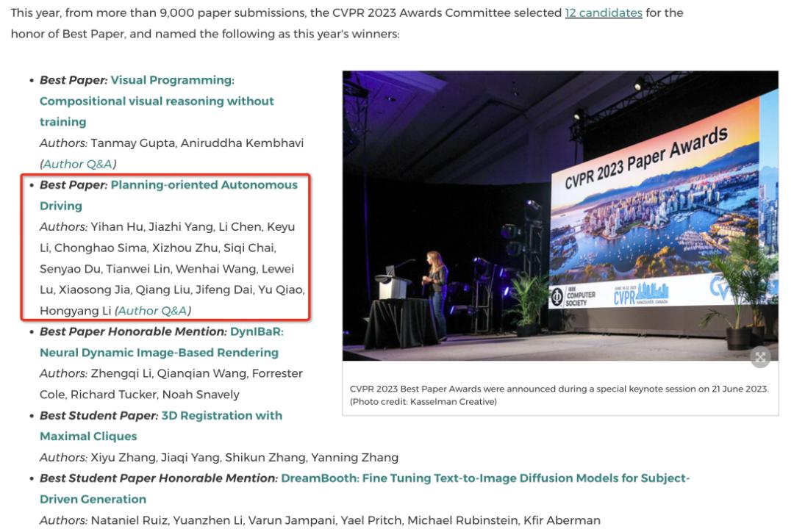The height and width of the screenshot is (532, 794).
Task: Open the '12 candidates' link
Action: click(x=604, y=12)
